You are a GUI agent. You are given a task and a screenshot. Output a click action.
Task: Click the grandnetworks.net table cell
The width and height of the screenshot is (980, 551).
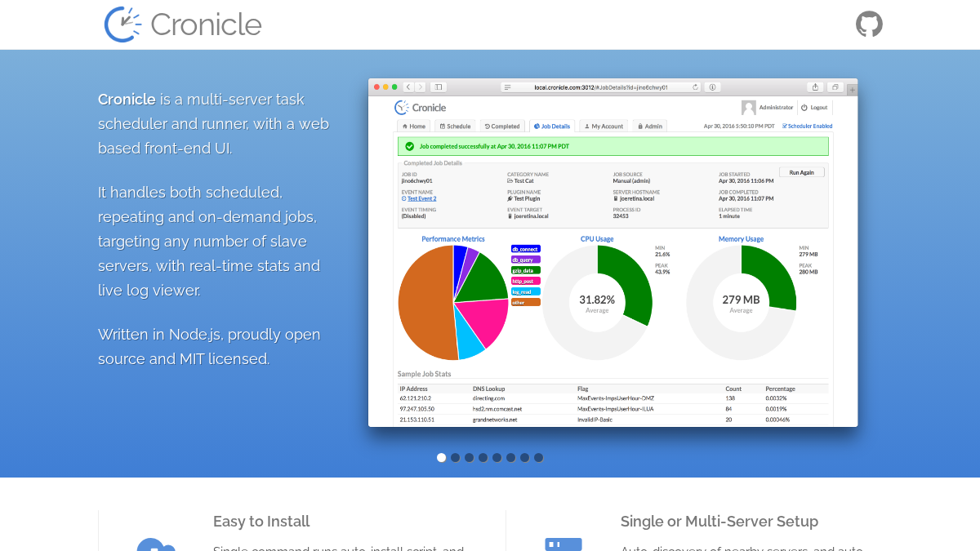point(495,420)
